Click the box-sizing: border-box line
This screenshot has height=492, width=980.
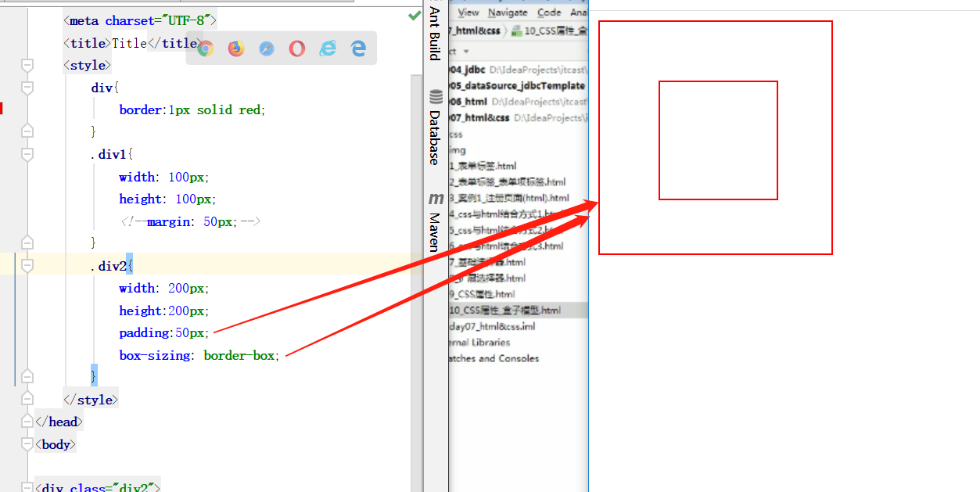point(199,355)
